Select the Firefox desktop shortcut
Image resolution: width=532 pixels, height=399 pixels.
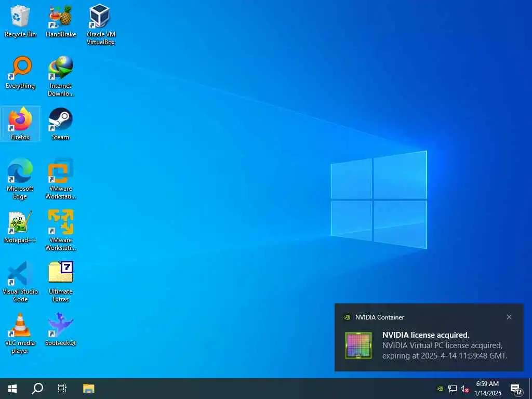click(x=20, y=124)
